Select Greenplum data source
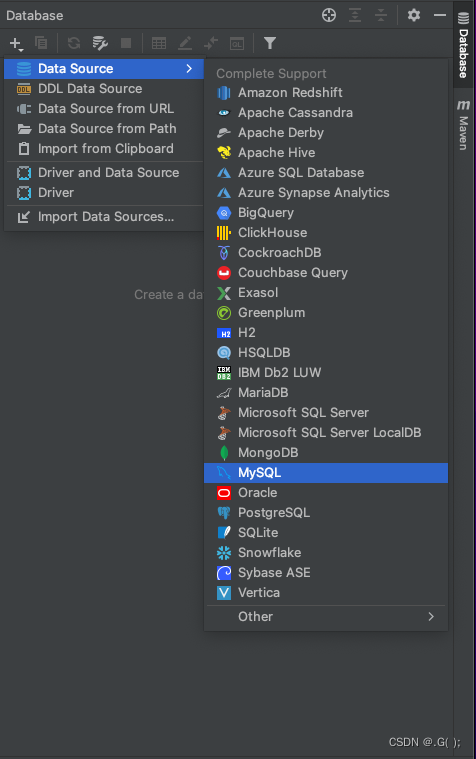The image size is (476, 759). click(326, 312)
